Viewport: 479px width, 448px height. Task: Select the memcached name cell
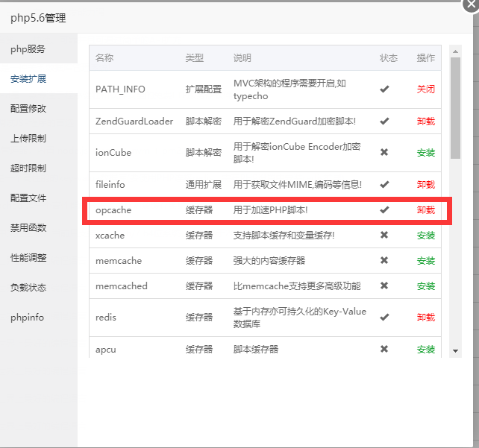click(x=122, y=286)
